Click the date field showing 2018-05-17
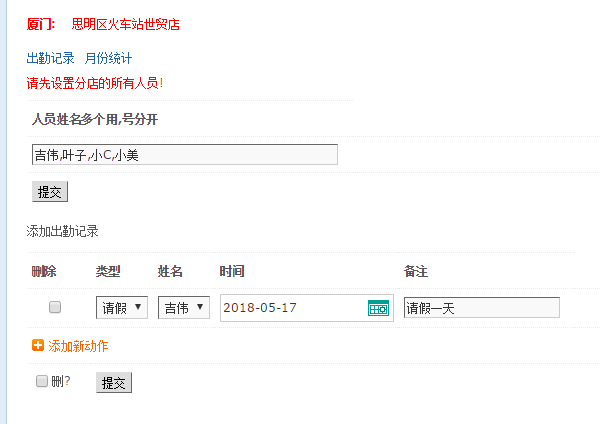This screenshot has width=601, height=424. click(292, 308)
